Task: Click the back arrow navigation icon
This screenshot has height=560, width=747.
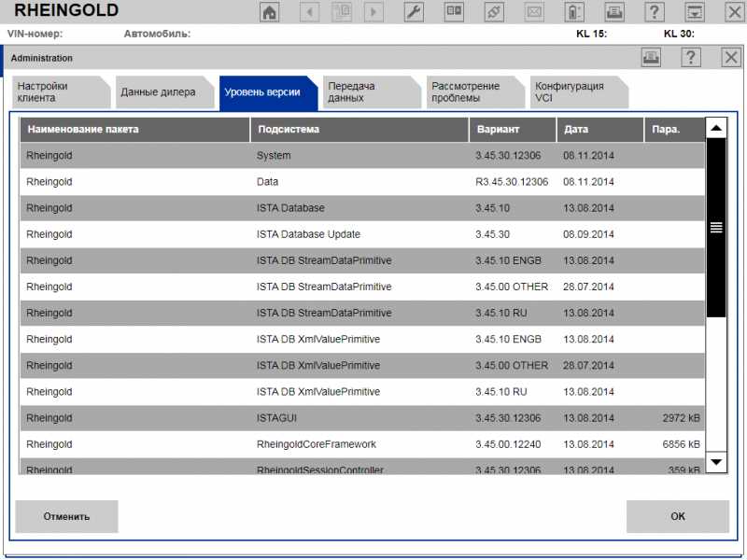Action: 309,12
